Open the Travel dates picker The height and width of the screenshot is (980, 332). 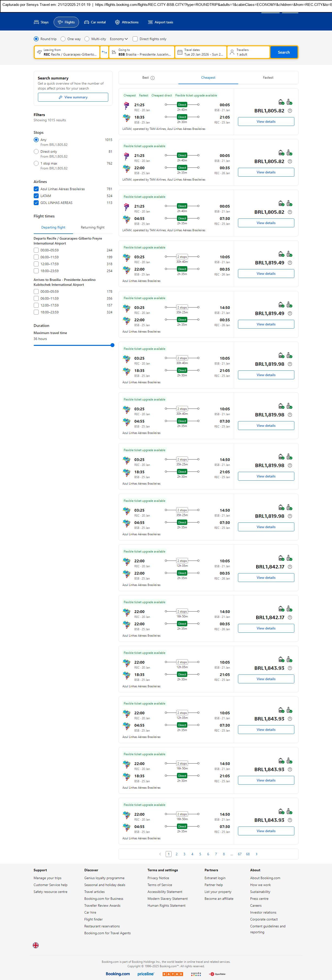pos(201,52)
